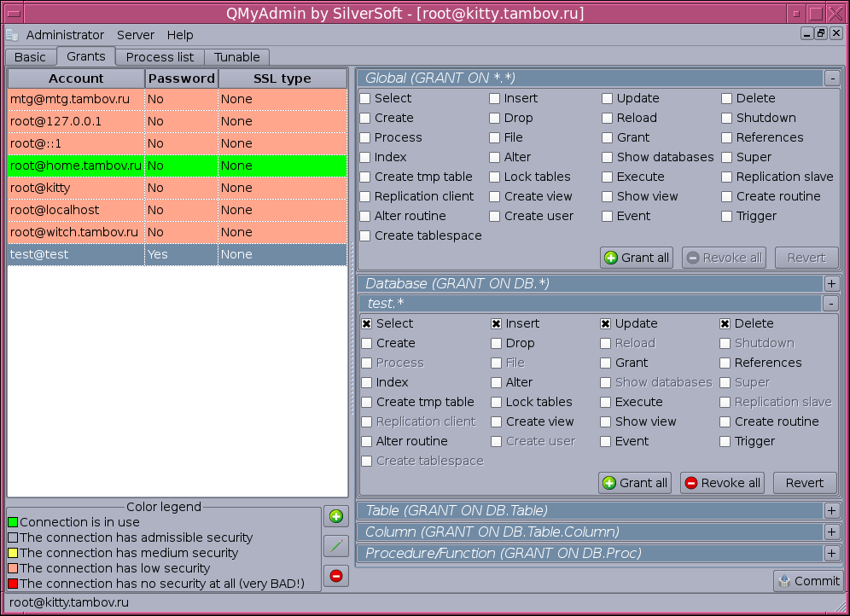Click the green add account icon

(x=335, y=516)
